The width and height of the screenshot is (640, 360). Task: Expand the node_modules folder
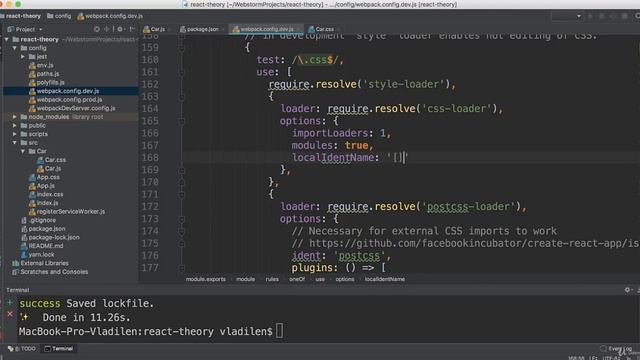click(15, 117)
